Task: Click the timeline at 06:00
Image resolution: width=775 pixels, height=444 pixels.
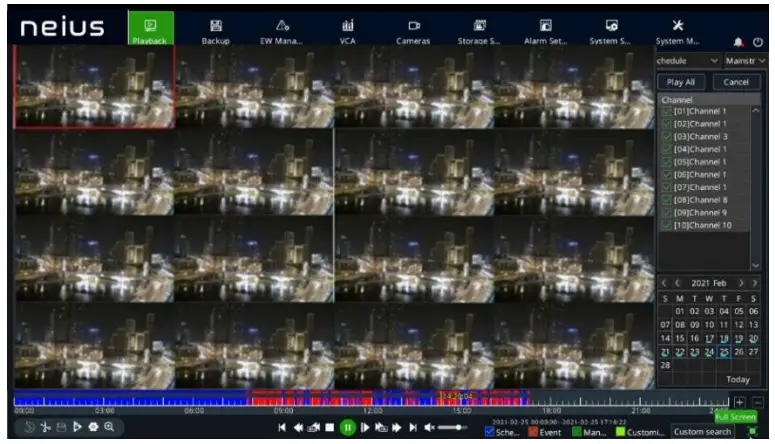Action: [x=194, y=401]
